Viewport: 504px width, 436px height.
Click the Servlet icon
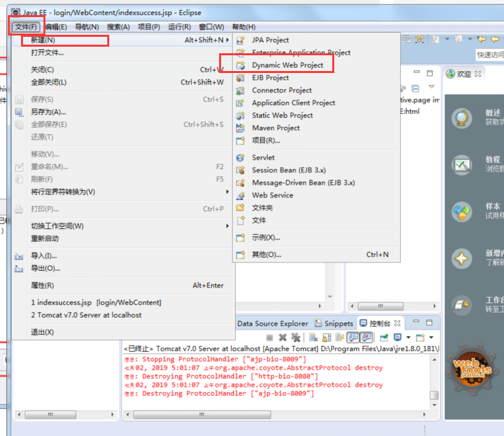click(x=240, y=157)
